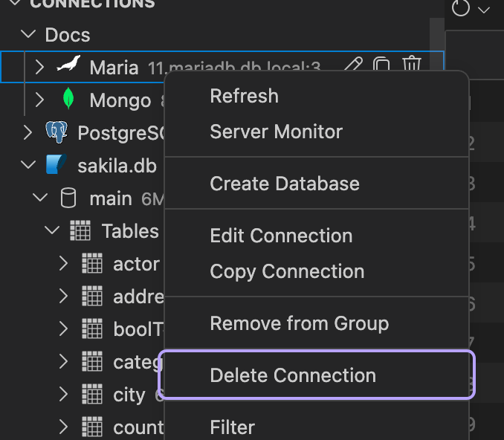Select the sakila.db label
The image size is (504, 440).
click(117, 166)
